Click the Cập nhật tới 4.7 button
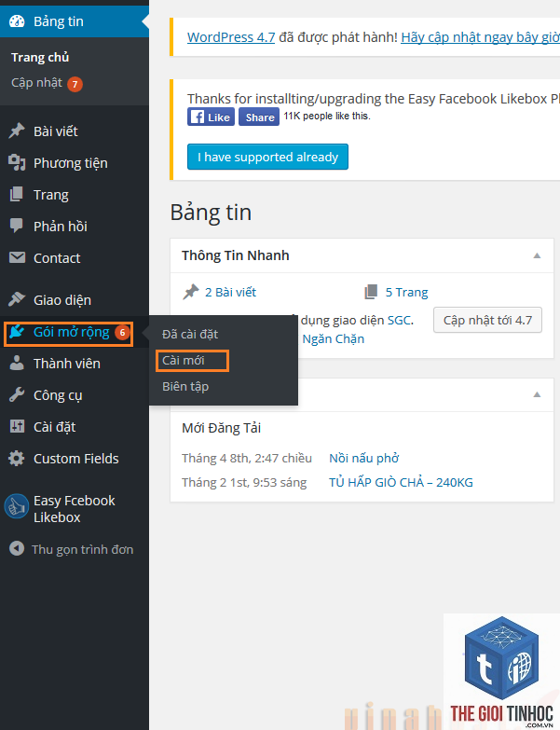 (487, 320)
